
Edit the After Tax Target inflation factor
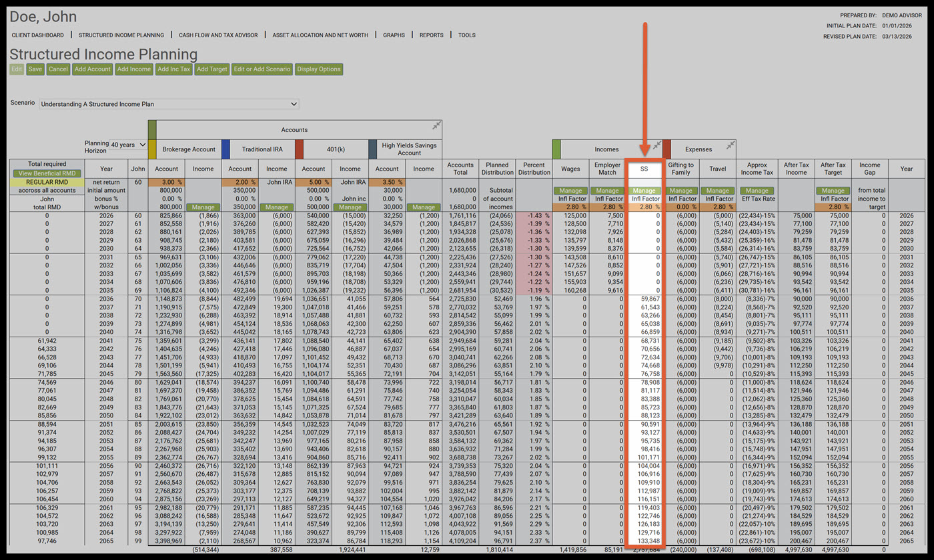(835, 207)
